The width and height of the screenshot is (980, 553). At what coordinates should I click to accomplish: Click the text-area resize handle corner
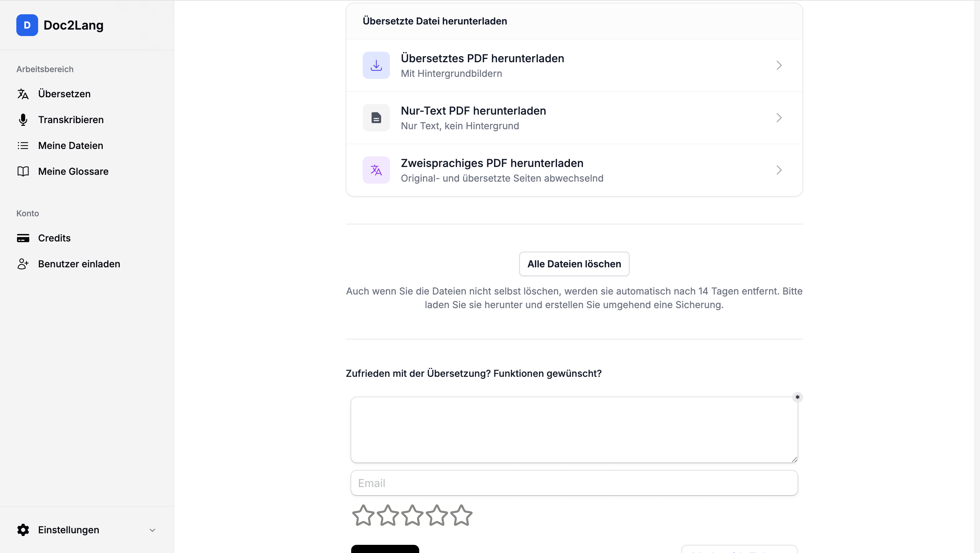click(794, 459)
